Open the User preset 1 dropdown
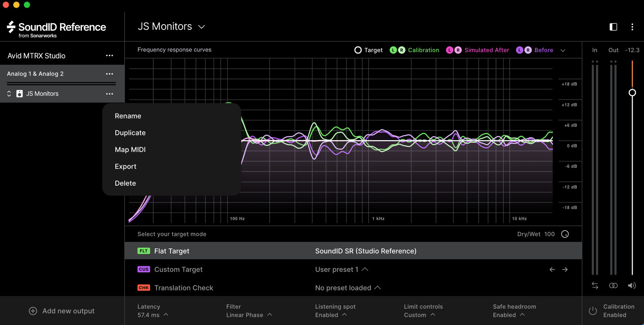The width and height of the screenshot is (644, 325). [342, 269]
